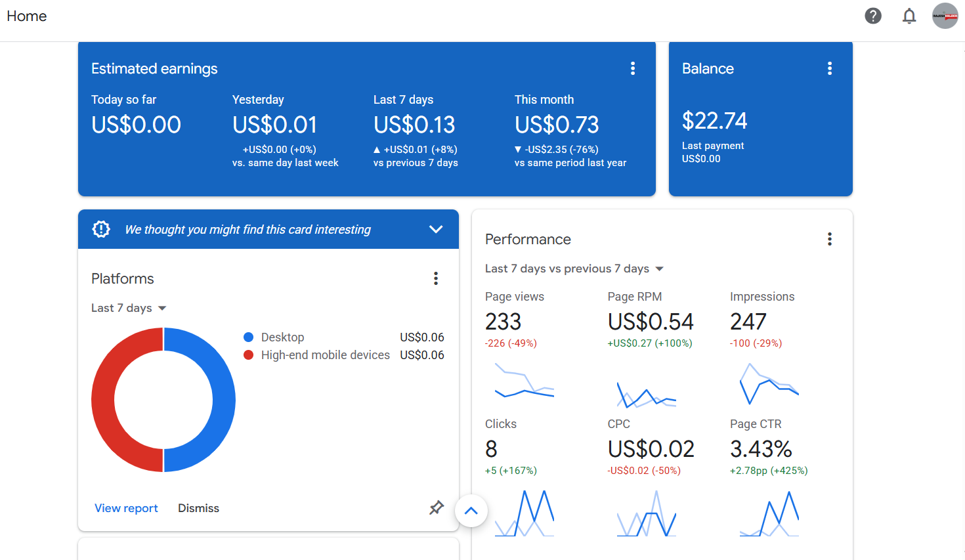
Task: Open the account profile avatar
Action: [945, 16]
